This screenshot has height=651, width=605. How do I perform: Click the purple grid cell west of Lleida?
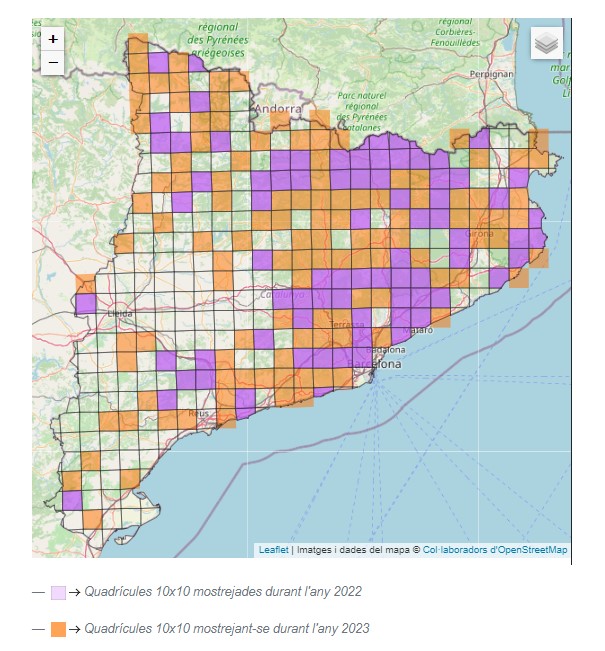click(x=85, y=303)
